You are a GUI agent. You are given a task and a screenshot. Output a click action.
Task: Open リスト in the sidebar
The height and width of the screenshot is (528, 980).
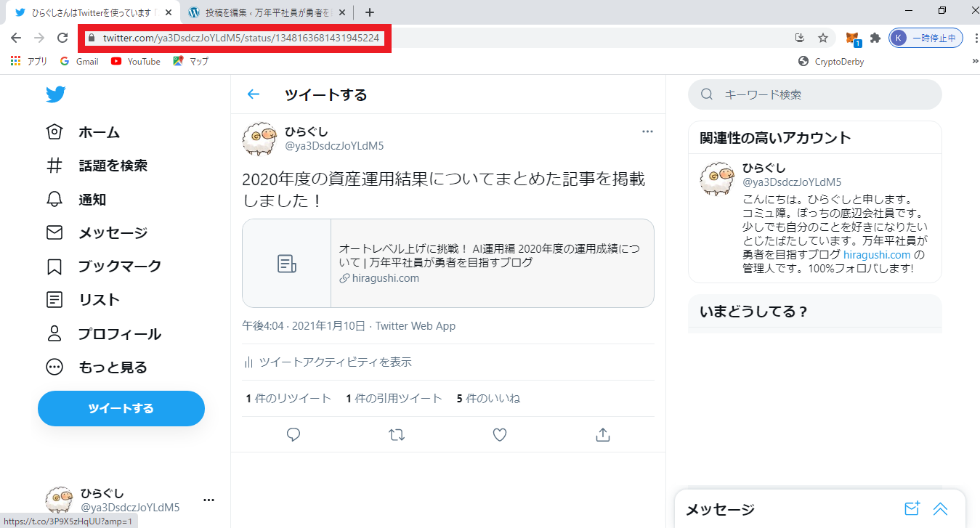(x=83, y=300)
